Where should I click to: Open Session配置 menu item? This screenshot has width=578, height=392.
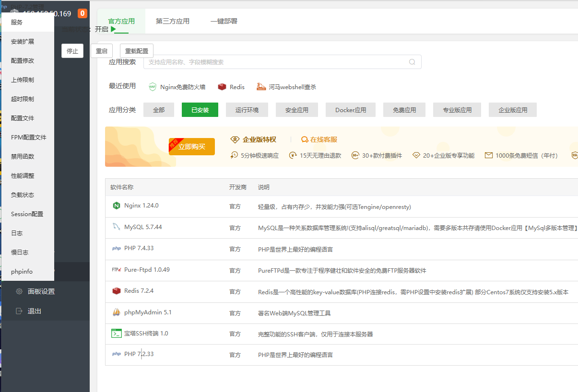click(28, 214)
